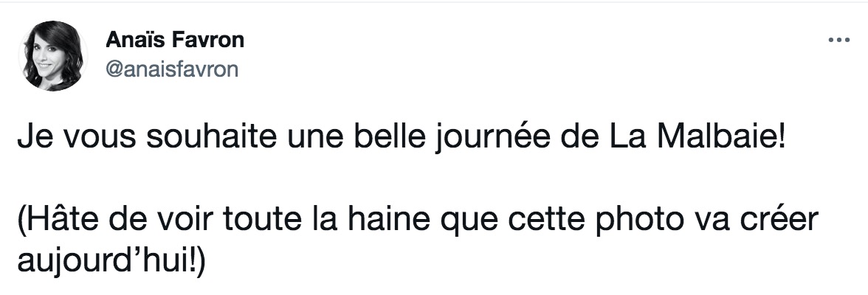Open the Anaïs Favron display name link
Viewport: 868px width, 295px height.
174,40
